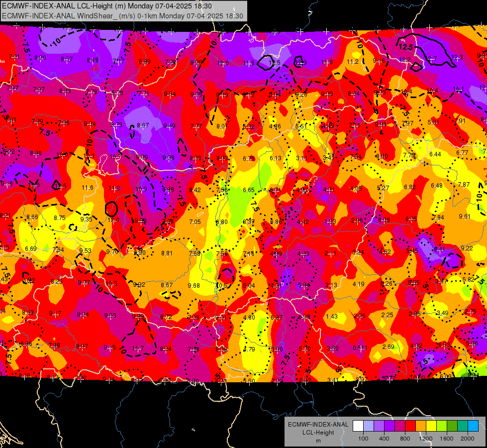Click legend tick label '800'

[x=405, y=439]
